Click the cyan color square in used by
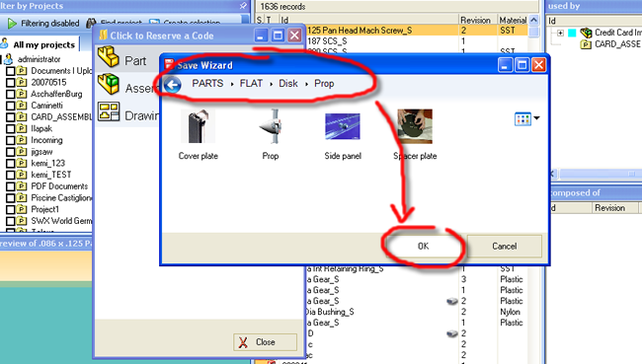The height and width of the screenshot is (364, 642). pos(573,33)
